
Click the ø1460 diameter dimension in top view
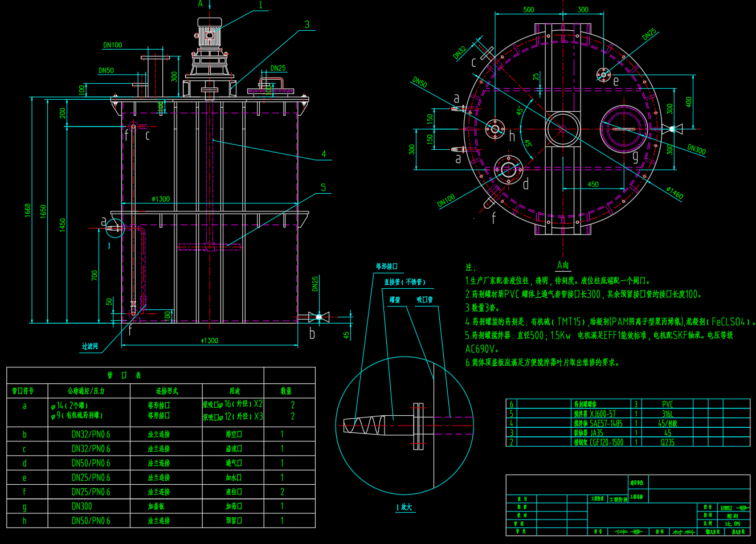[675, 193]
